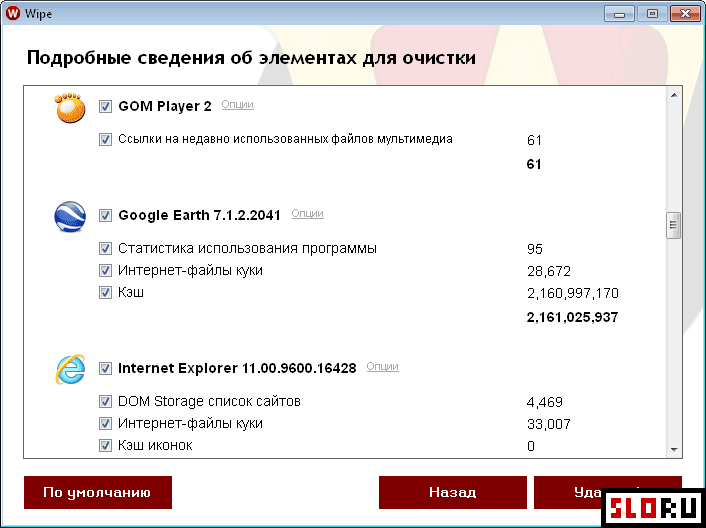This screenshot has width=706, height=528.
Task: Click the cookies value 28,672
Action: (549, 271)
